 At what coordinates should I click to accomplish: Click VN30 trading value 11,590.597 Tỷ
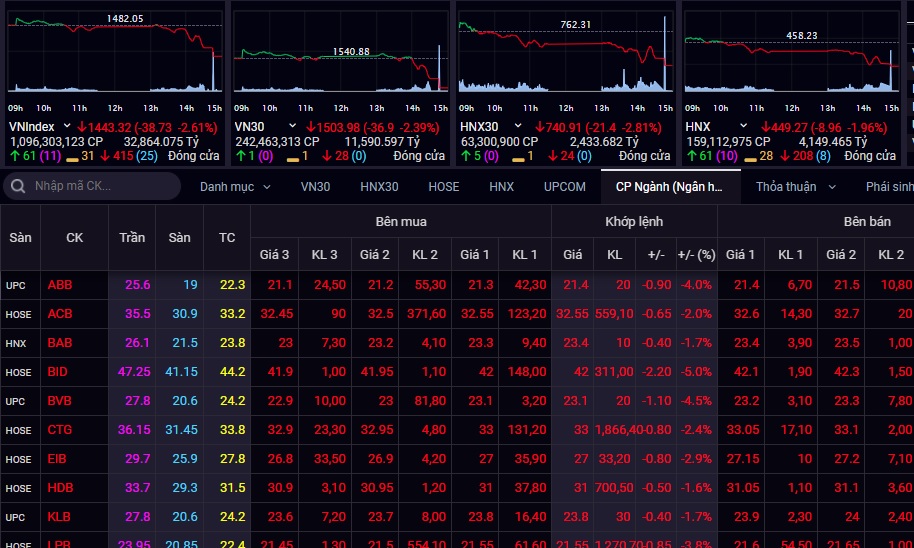(x=382, y=142)
